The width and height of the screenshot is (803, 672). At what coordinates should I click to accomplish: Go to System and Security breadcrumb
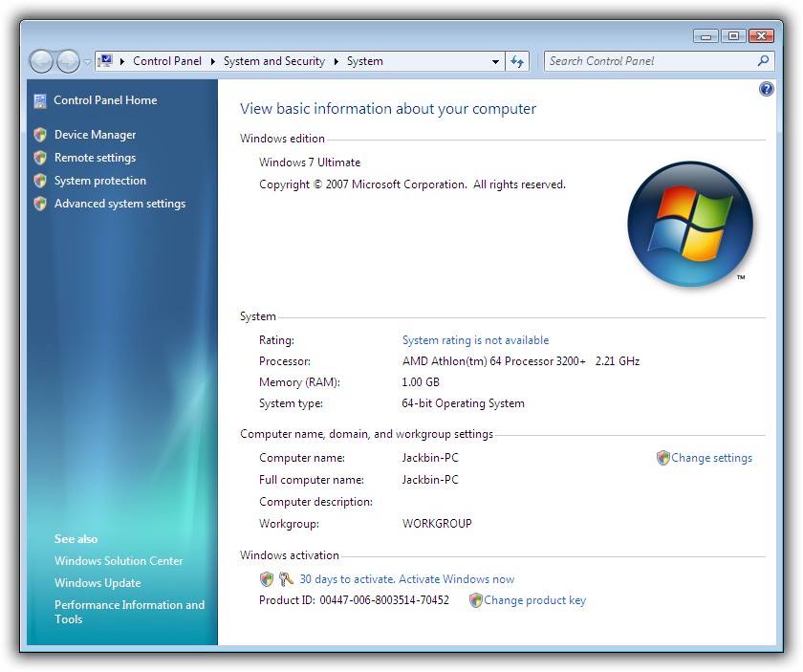pyautogui.click(x=274, y=61)
